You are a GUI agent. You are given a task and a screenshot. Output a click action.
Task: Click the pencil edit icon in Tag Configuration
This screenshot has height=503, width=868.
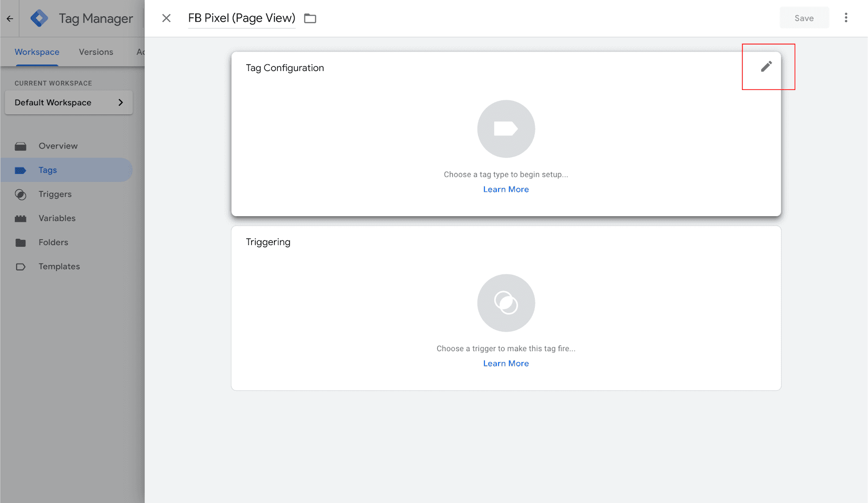[x=766, y=67]
